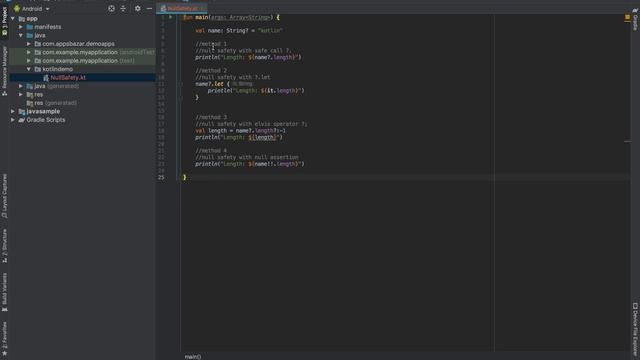640x360 pixels.
Task: Select the com.appsbazar.demoapps package row
Action: pyautogui.click(x=82, y=44)
